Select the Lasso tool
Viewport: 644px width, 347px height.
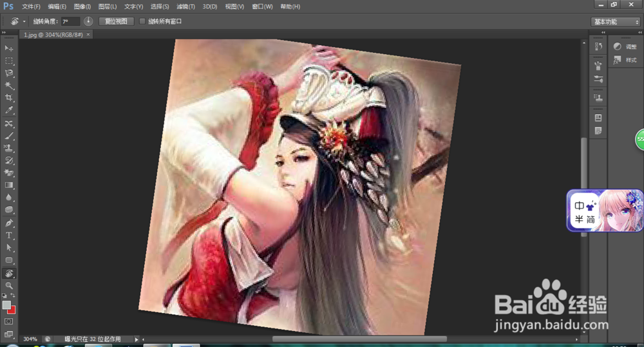coord(8,73)
